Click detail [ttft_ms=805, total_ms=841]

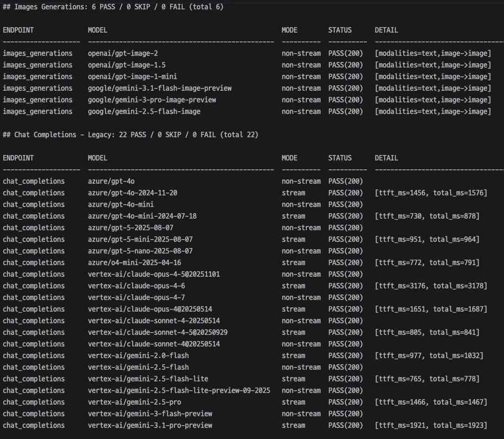427,332
